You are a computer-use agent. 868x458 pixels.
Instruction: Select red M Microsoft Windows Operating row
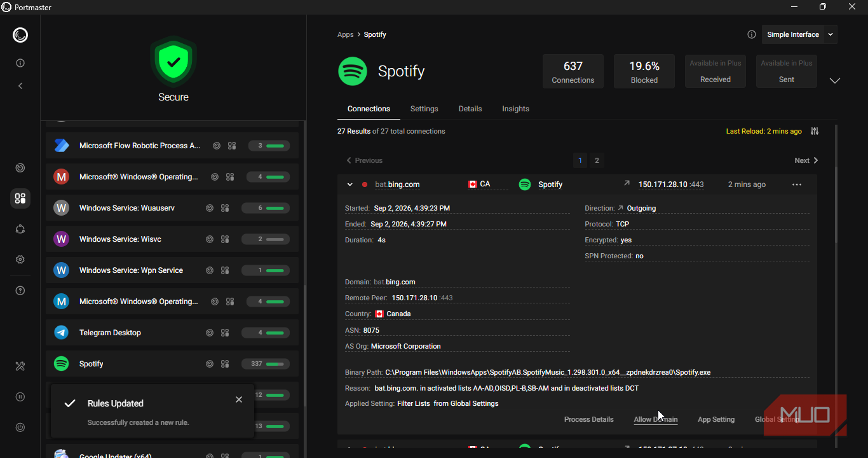click(x=172, y=177)
